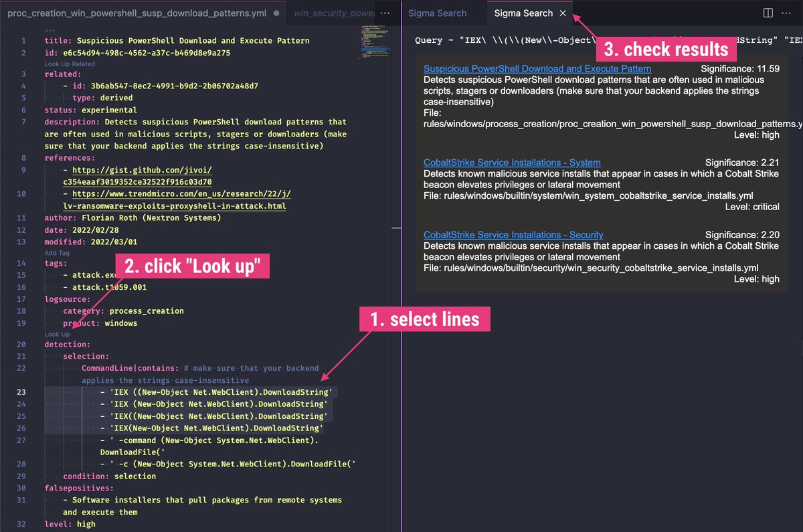Click the 'status: experimental' line
The image size is (803, 532).
pos(90,110)
